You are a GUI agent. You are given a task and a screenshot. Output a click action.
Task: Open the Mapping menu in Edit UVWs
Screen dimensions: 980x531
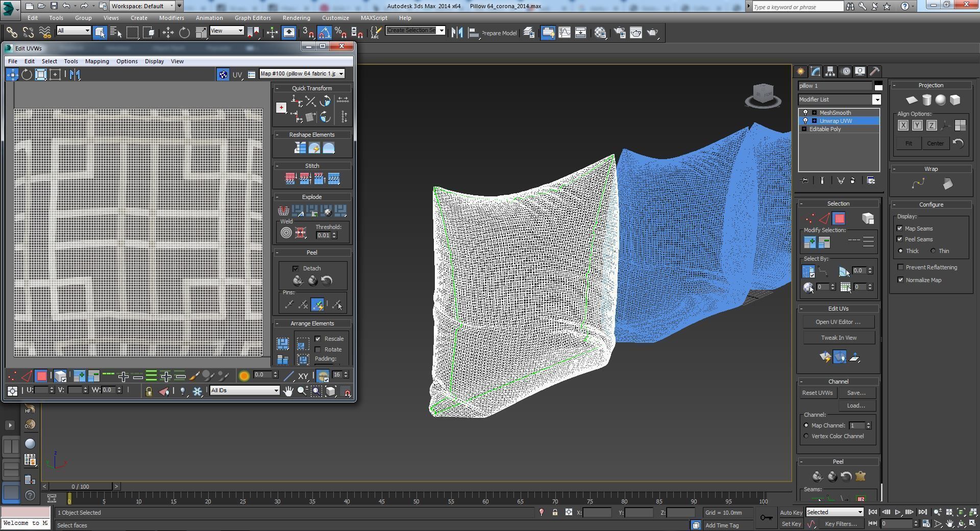97,61
